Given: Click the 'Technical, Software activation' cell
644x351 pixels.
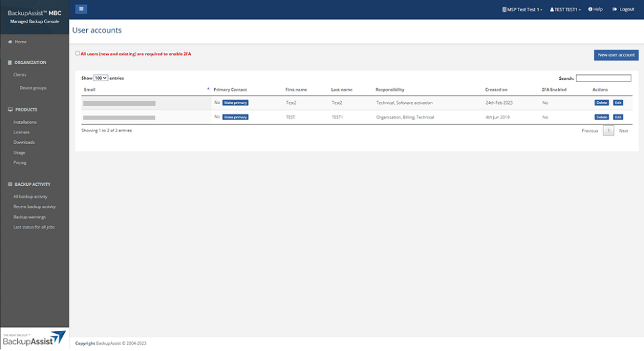Looking at the screenshot, I should tap(404, 103).
